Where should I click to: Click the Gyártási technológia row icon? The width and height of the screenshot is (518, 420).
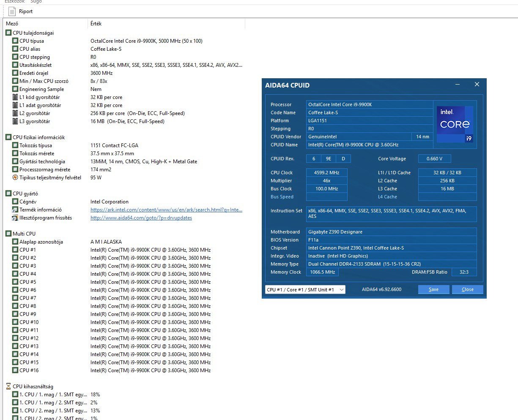15,161
